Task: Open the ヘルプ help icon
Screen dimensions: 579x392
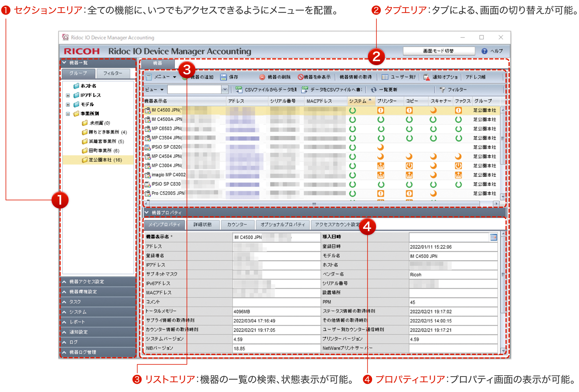Action: [484, 51]
